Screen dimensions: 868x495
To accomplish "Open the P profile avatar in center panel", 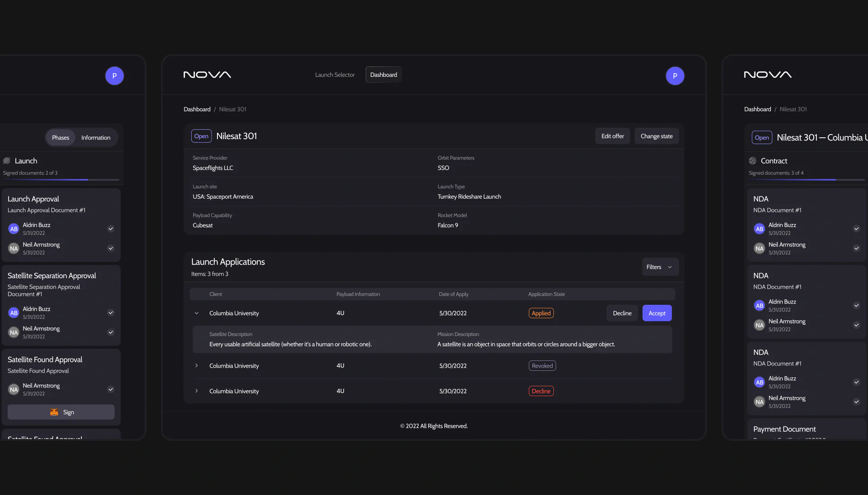I will [675, 76].
